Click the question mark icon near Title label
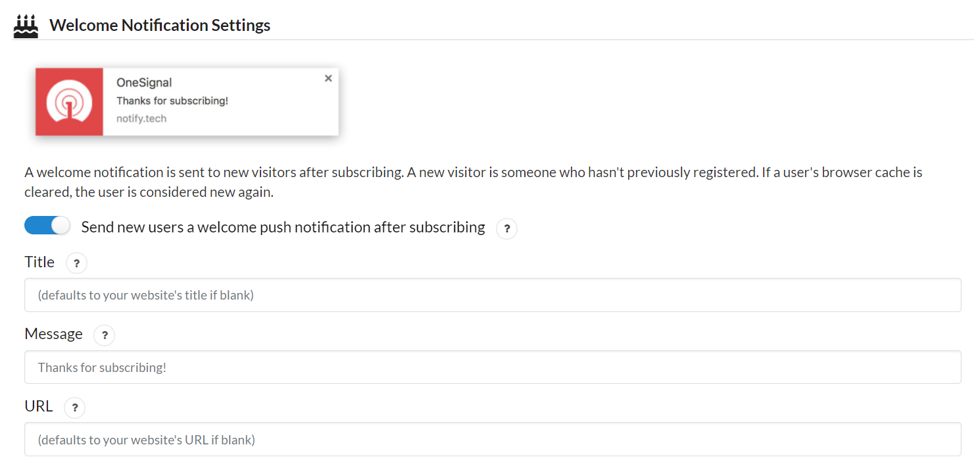 [76, 263]
